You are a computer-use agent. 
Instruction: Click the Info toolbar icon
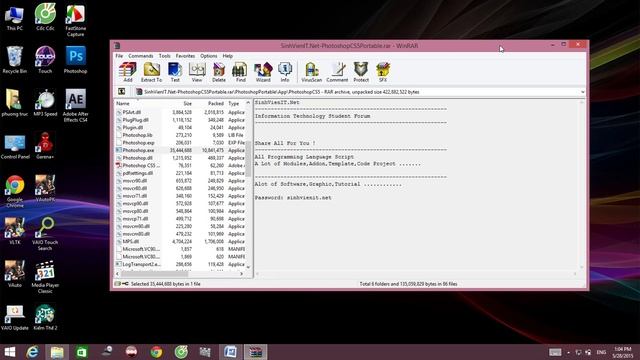click(285, 72)
